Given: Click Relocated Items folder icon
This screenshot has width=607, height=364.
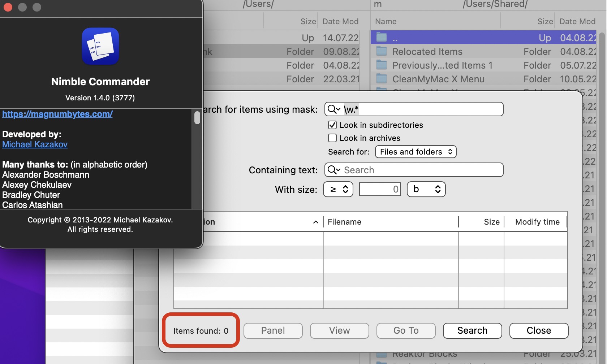Looking at the screenshot, I should (x=382, y=51).
